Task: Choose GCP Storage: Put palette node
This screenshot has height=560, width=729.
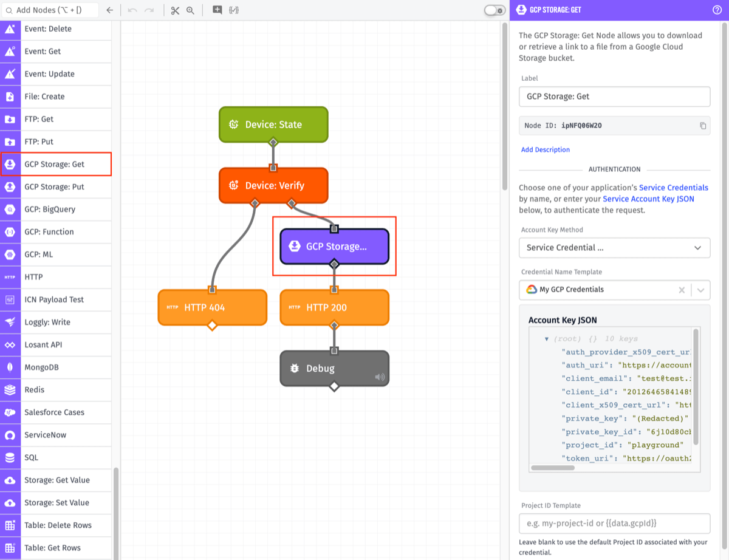Action: click(56, 187)
